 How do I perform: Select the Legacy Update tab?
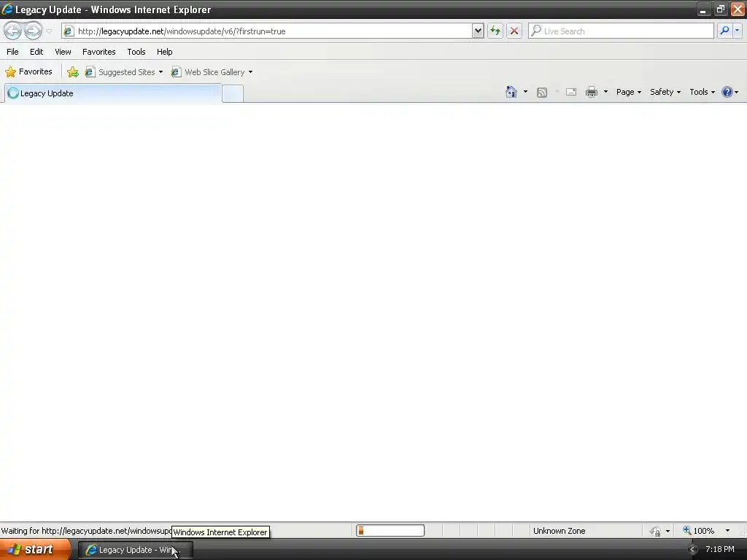[x=113, y=93]
